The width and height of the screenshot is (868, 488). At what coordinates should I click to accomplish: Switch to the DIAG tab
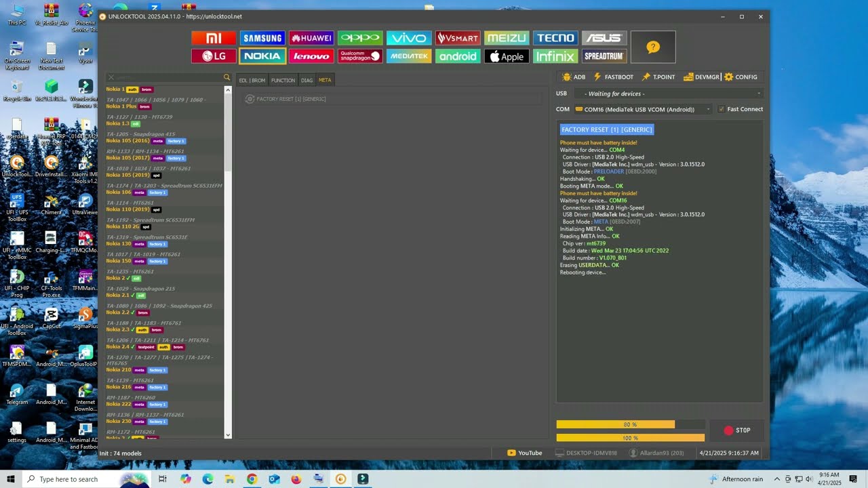pos(307,80)
